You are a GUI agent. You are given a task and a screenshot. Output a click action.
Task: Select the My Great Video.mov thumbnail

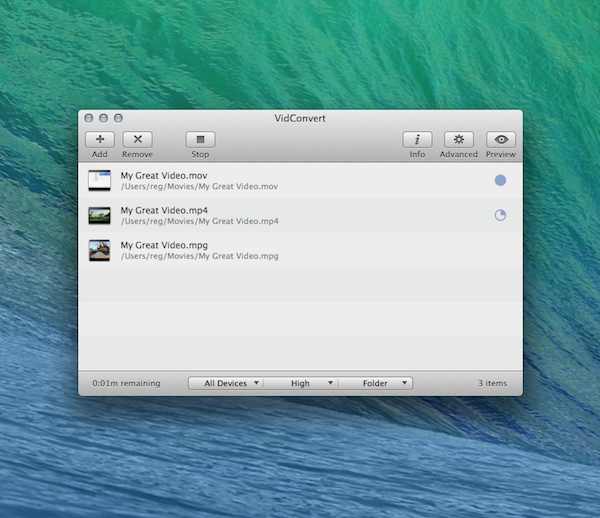99,181
